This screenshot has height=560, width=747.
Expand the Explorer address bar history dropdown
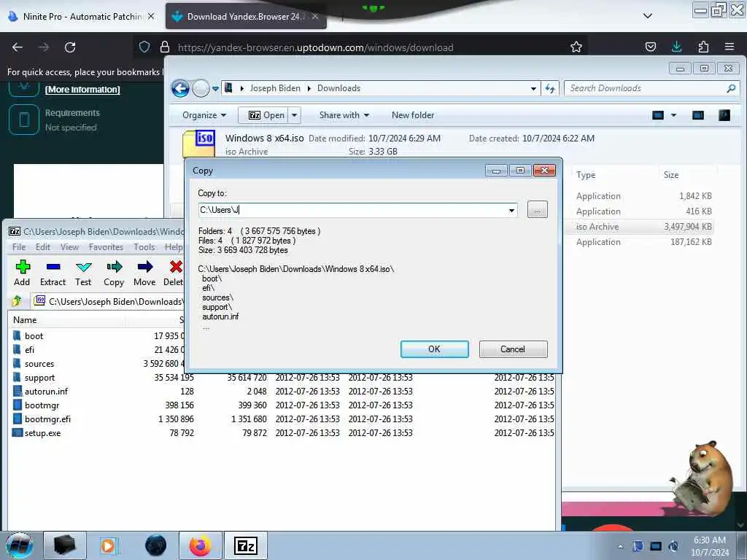(x=533, y=88)
